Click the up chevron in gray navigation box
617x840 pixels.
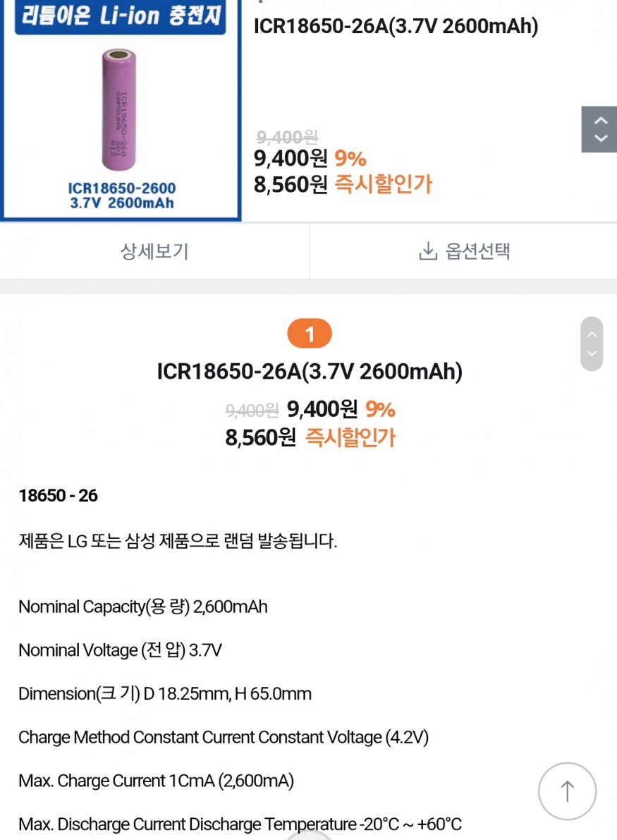tap(601, 121)
